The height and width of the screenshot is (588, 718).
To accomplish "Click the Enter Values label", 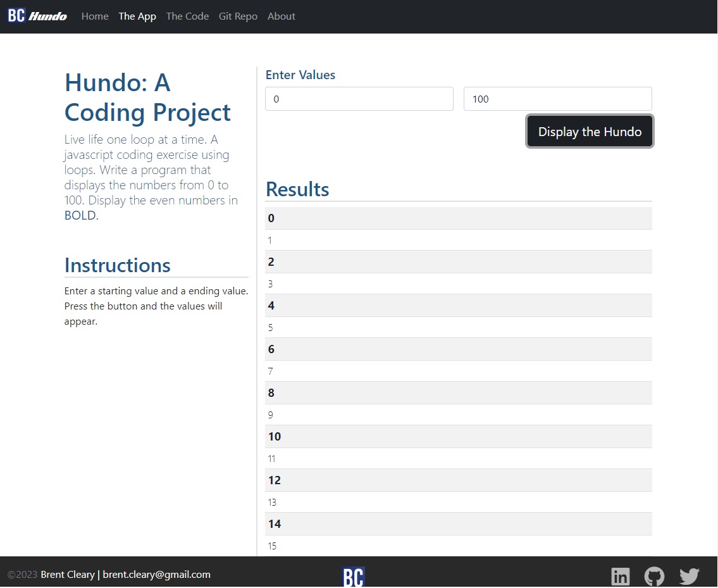I will 300,75.
